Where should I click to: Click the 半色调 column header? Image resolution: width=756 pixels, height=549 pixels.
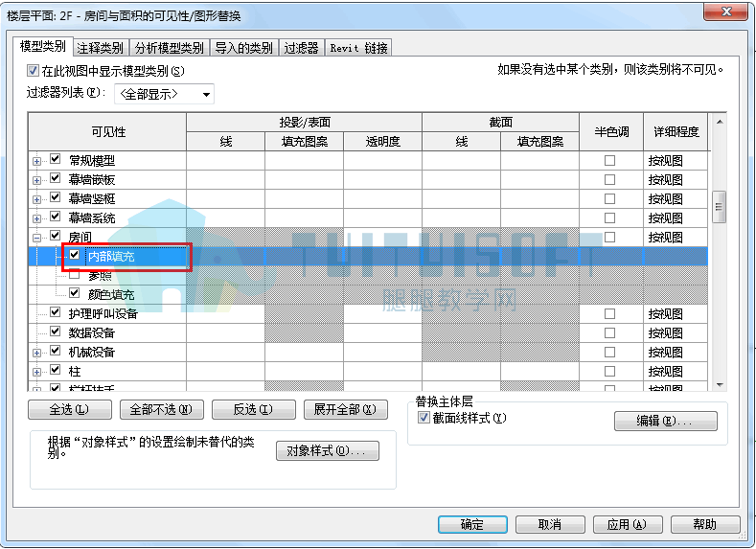pyautogui.click(x=611, y=132)
